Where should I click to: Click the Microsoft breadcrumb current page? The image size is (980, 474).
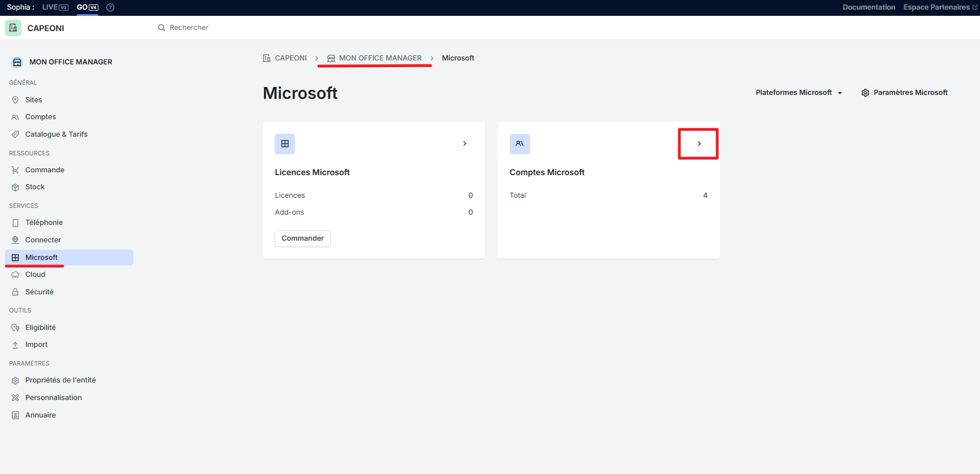[458, 58]
